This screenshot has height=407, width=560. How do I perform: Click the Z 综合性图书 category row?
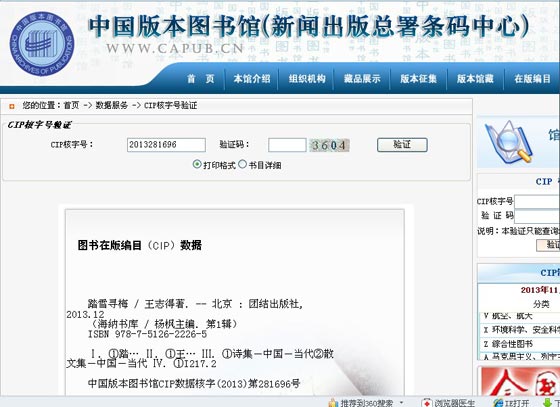point(519,344)
